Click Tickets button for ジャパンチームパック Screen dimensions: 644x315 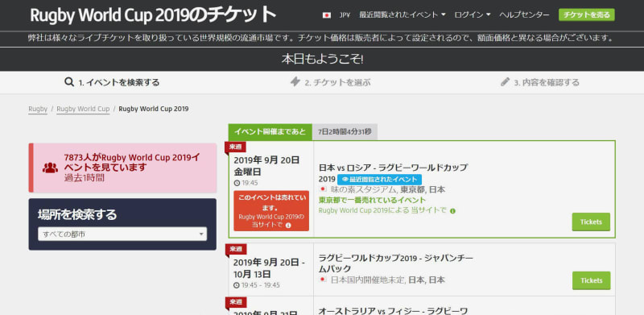coord(591,280)
